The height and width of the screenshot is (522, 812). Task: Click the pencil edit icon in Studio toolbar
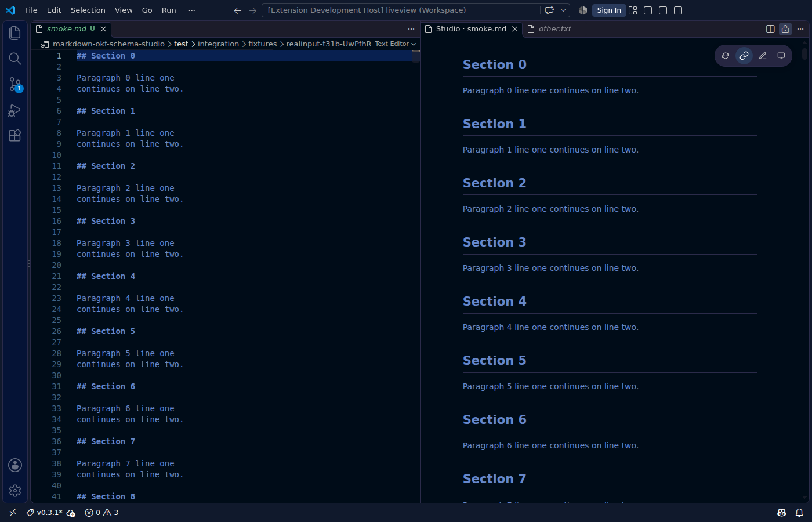(x=763, y=56)
